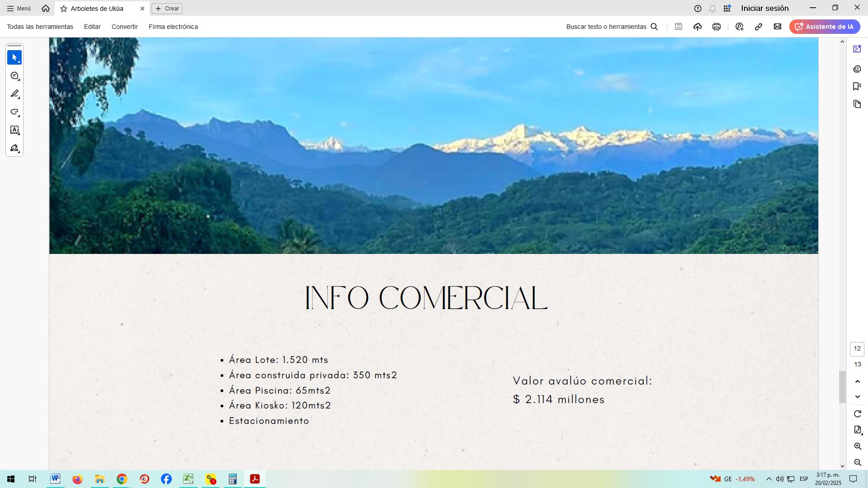Click the Crear button

[167, 9]
